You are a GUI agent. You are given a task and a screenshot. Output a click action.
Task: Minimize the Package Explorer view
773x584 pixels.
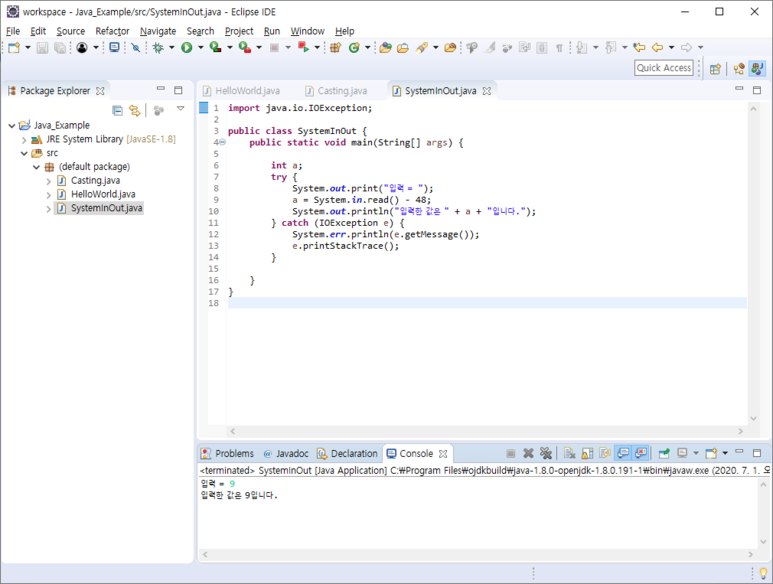click(x=161, y=89)
